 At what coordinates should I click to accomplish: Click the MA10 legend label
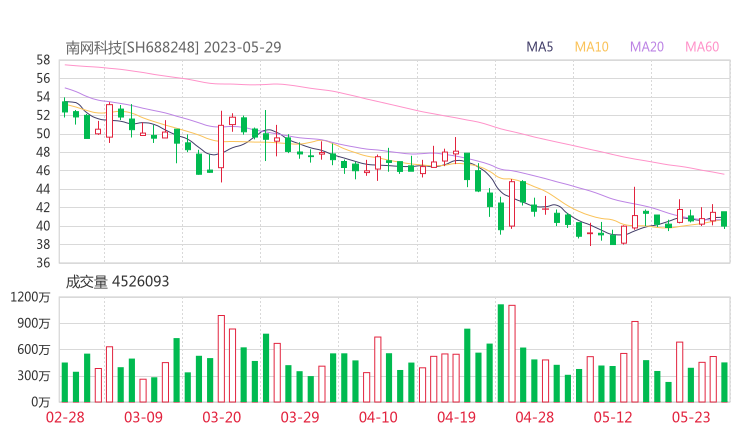pyautogui.click(x=591, y=47)
